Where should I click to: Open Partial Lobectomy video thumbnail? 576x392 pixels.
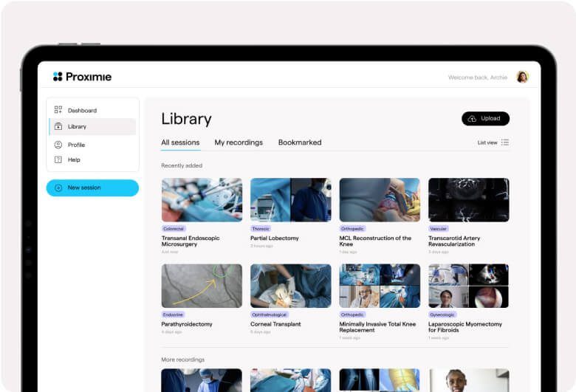290,200
